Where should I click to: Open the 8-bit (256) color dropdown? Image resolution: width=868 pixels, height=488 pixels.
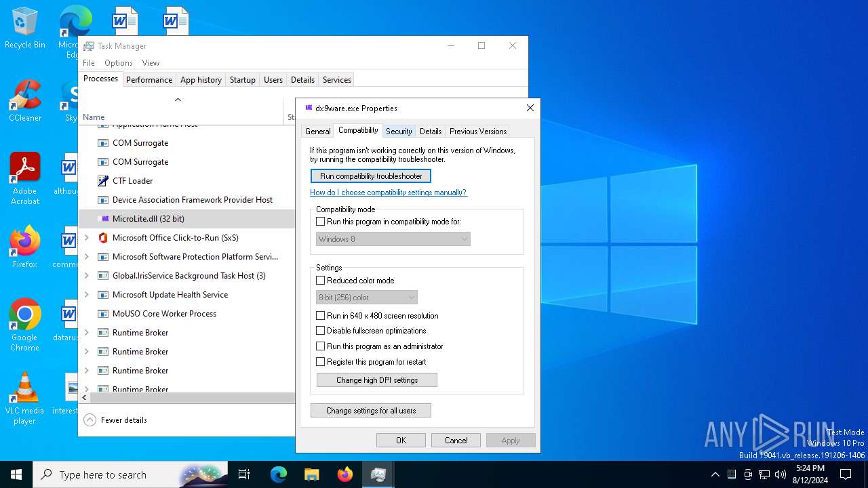click(x=367, y=298)
